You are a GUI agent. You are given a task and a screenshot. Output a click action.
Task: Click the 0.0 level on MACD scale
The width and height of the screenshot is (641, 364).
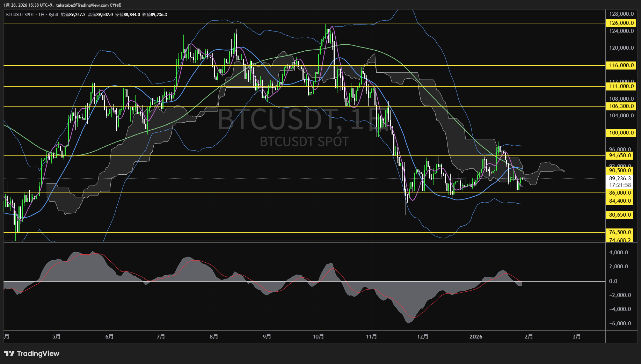[613, 281]
